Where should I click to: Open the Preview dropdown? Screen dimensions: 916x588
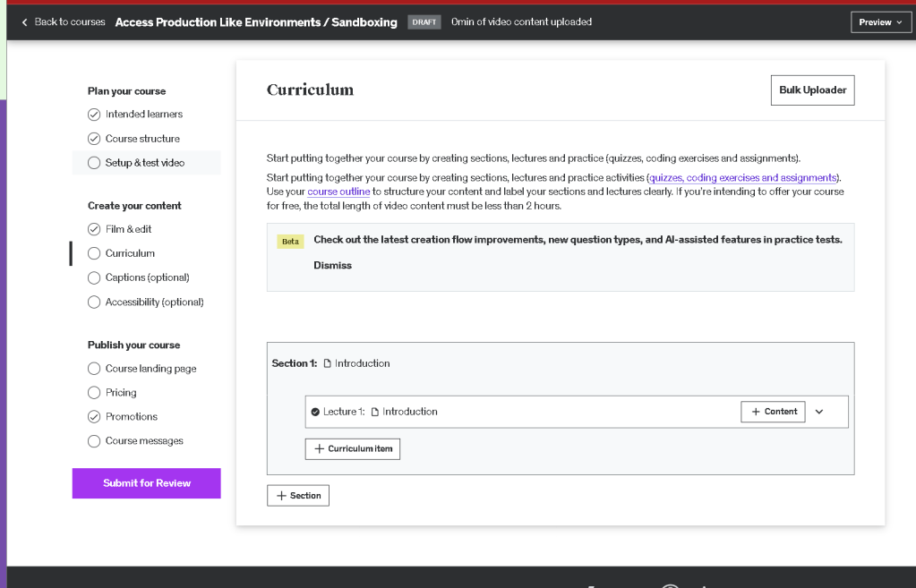[x=881, y=22]
